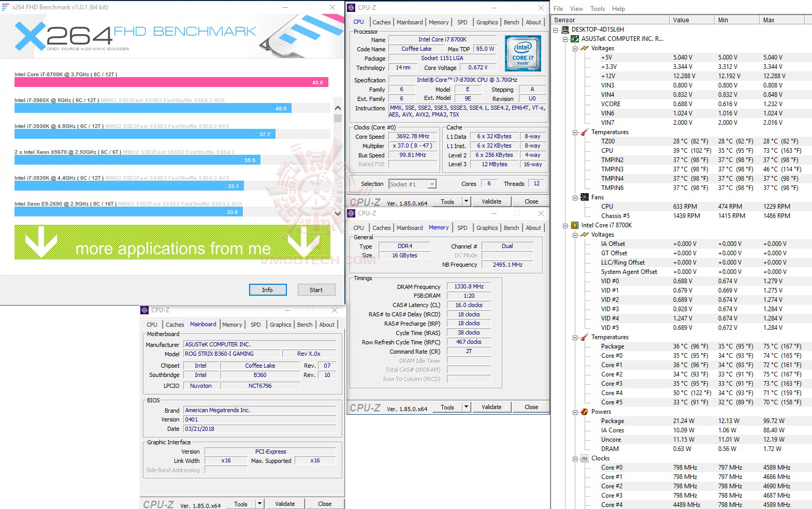Screen dimensions: 812x509
Task: Click the app icon in the CPU-Z window showing Processor info
Action: 351,7
